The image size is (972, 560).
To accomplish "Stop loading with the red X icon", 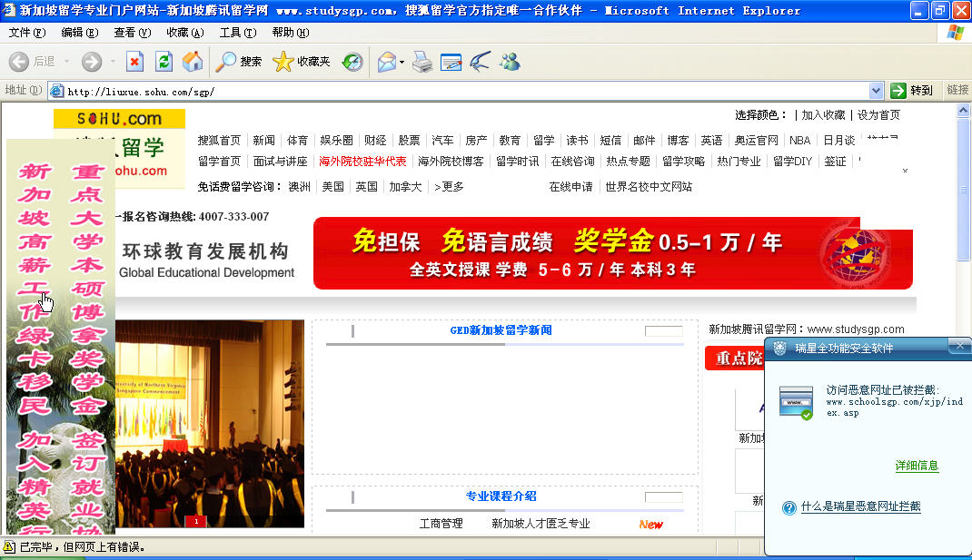I will pos(134,62).
